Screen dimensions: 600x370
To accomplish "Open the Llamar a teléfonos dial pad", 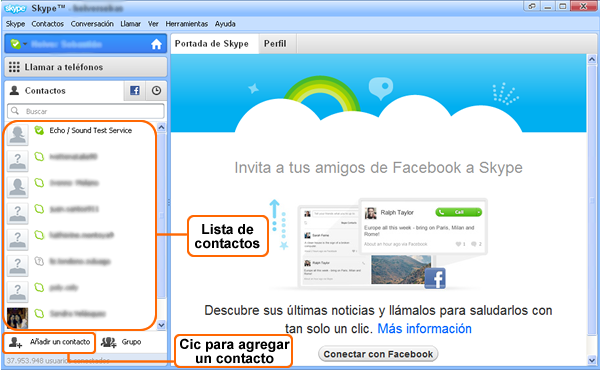I will [x=86, y=67].
